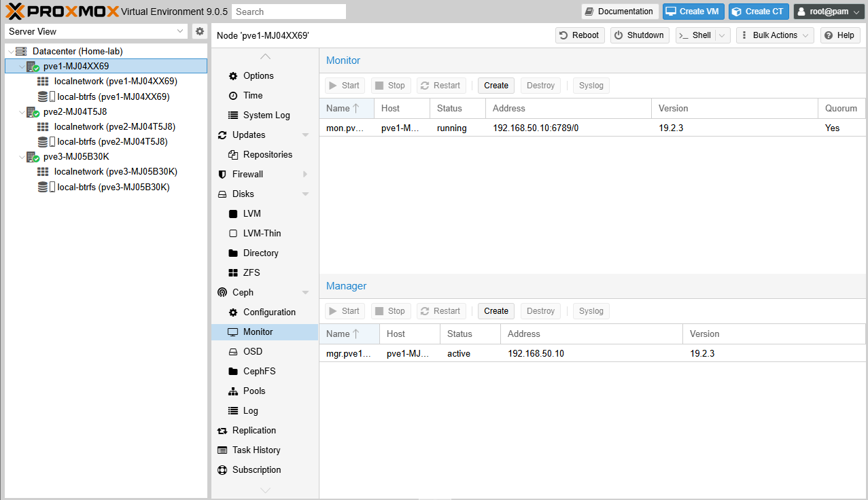Click the Subscription lifebuoy icon
Viewport: 868px width, 500px height.
[222, 470]
